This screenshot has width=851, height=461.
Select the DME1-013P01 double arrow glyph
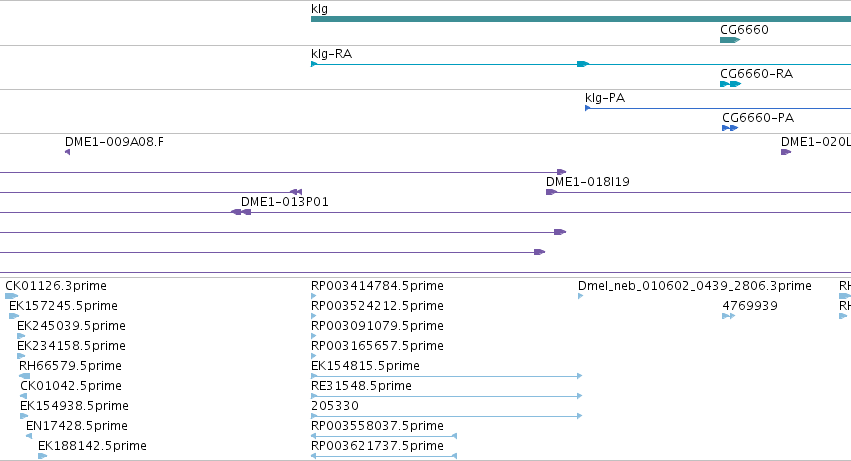241,212
